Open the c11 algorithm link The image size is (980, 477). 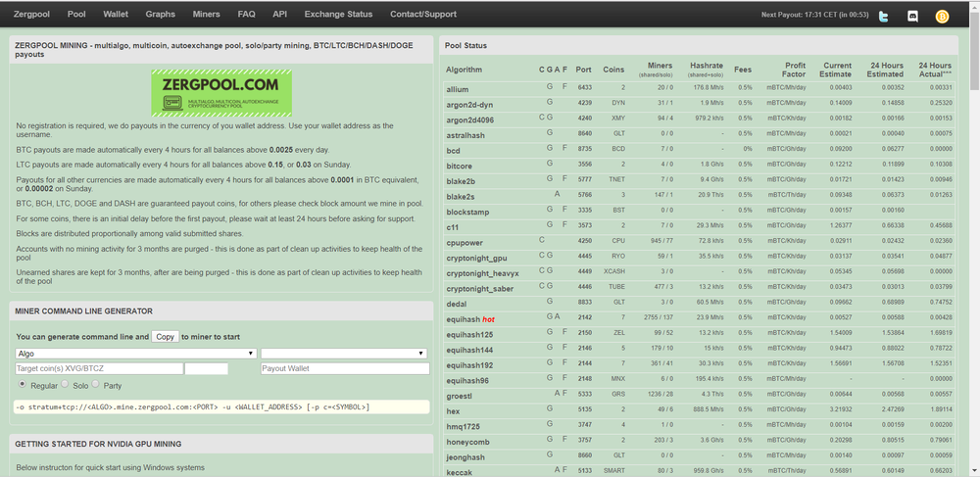(x=453, y=227)
